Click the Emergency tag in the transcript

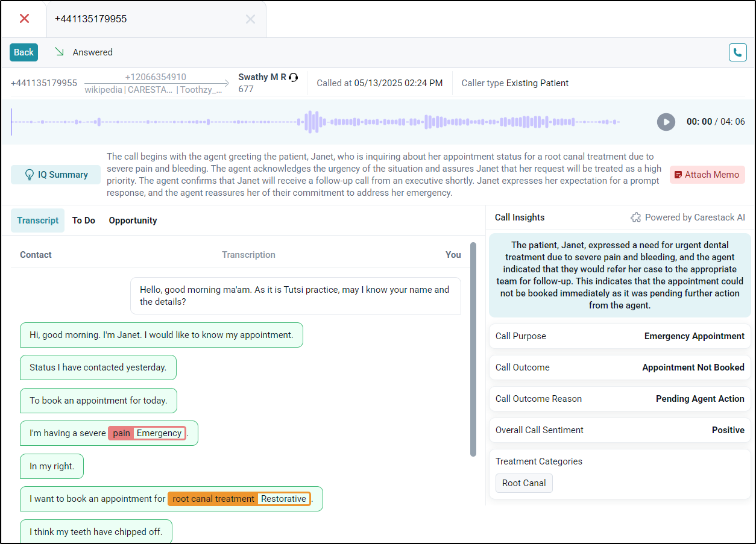[159, 433]
